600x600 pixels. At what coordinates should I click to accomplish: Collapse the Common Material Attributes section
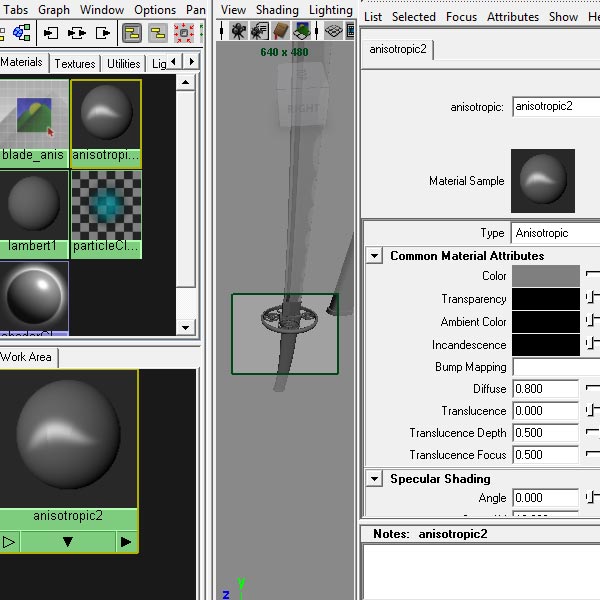(x=375, y=256)
